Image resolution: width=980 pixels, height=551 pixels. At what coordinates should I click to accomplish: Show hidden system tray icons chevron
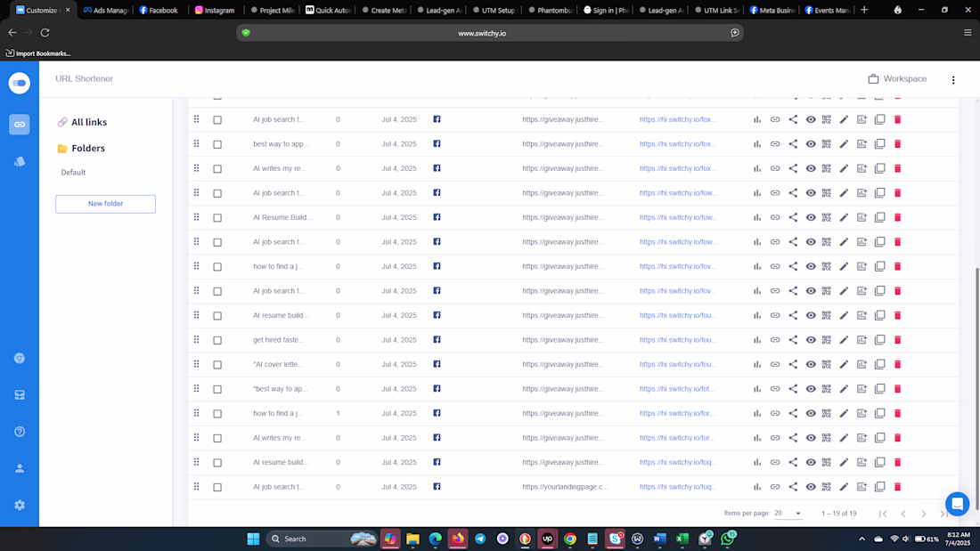(x=862, y=539)
